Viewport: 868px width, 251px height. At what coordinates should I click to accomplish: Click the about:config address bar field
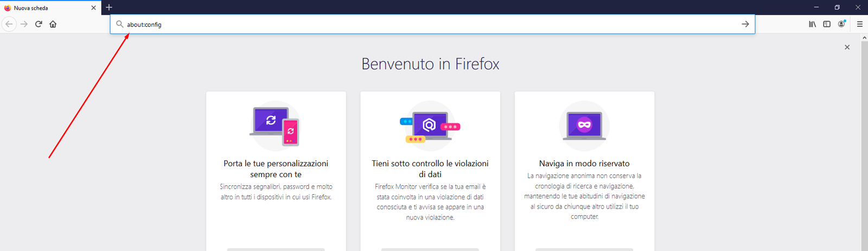[423, 24]
